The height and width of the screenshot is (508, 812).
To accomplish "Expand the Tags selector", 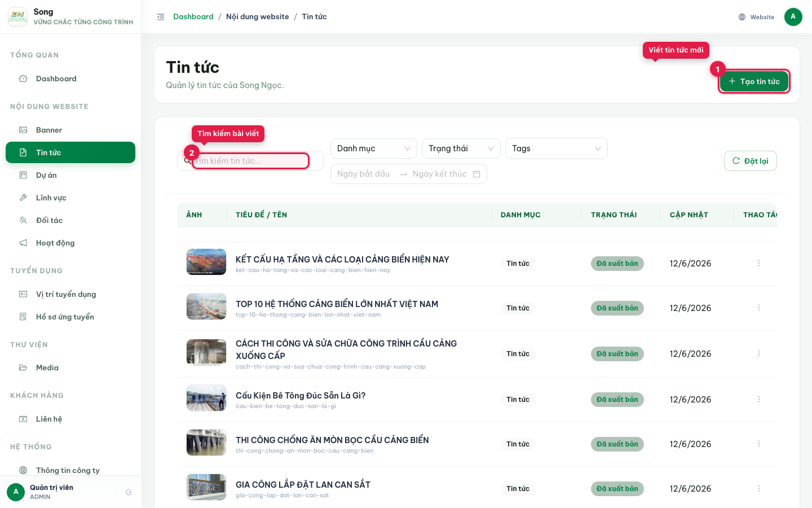I will (557, 148).
